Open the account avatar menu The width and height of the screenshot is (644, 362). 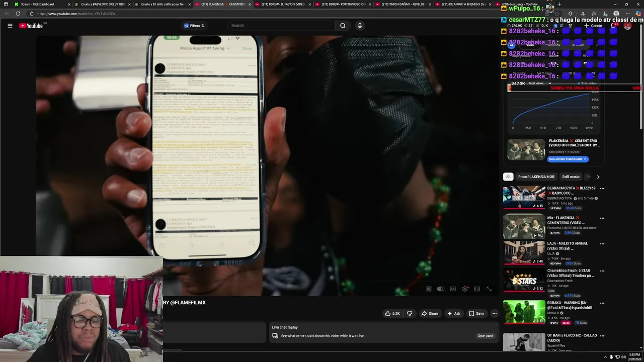tap(627, 26)
